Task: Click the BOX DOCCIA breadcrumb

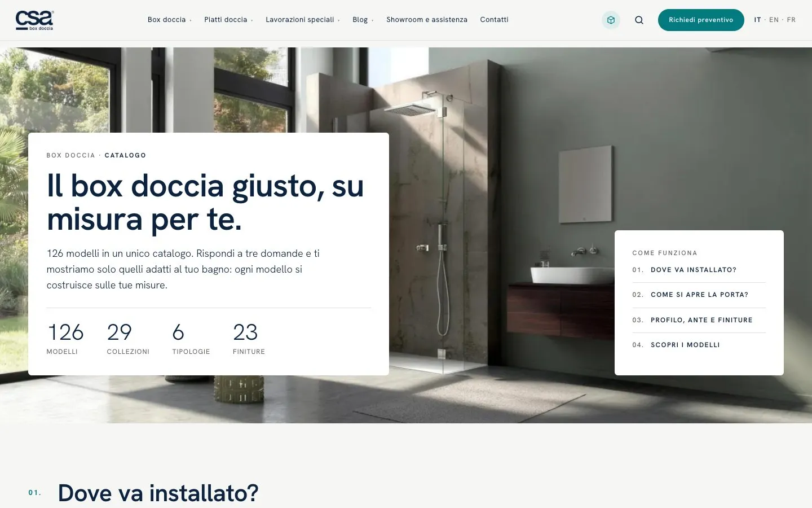Action: pyautogui.click(x=70, y=155)
